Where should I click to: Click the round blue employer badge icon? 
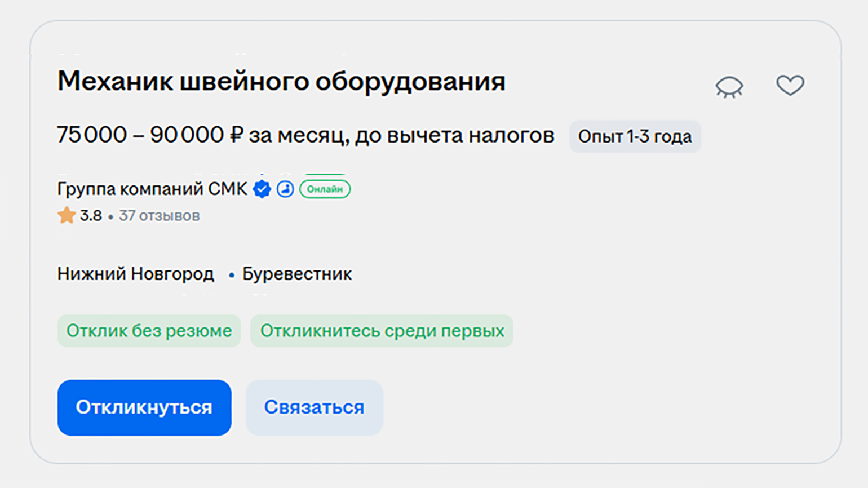click(285, 189)
